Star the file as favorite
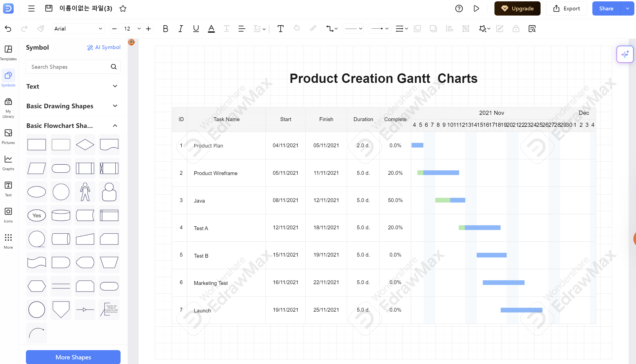 click(123, 8)
